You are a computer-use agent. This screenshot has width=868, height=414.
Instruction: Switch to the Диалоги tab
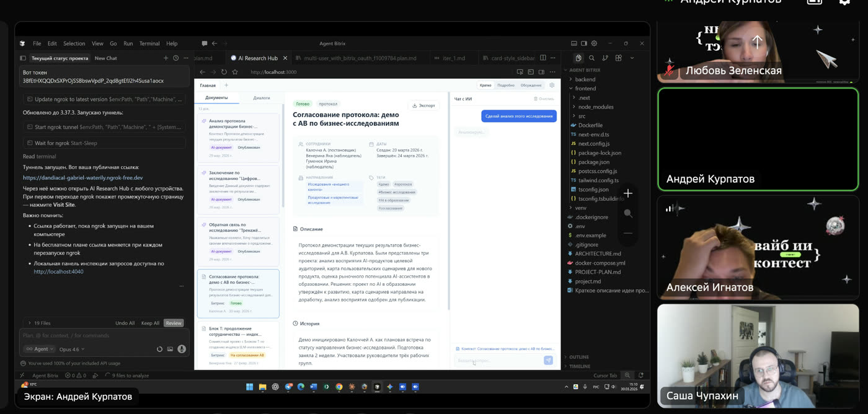(x=261, y=98)
